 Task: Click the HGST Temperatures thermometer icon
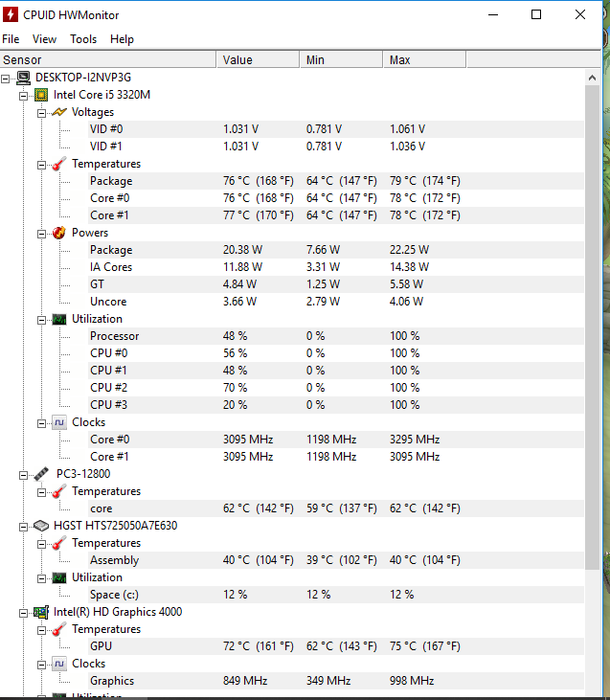click(59, 543)
